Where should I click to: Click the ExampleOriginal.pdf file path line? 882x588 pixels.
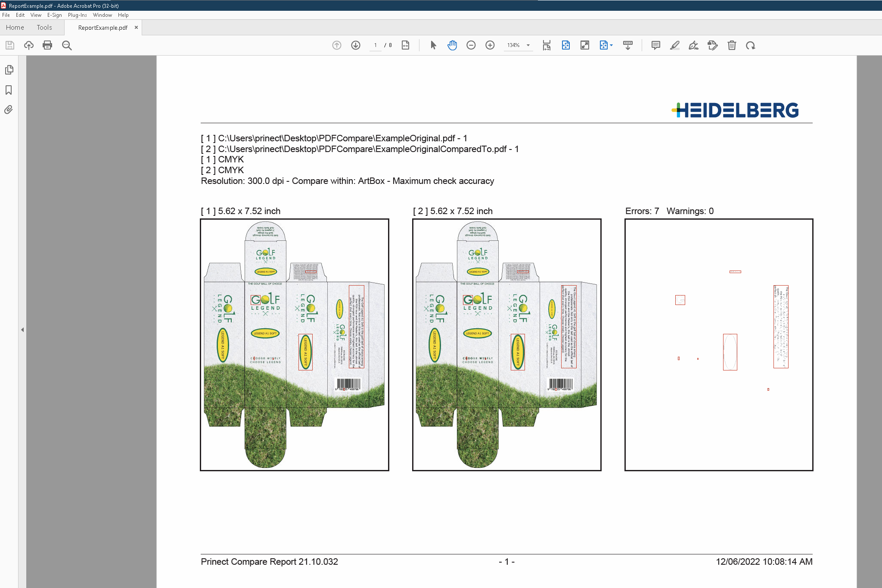click(334, 138)
